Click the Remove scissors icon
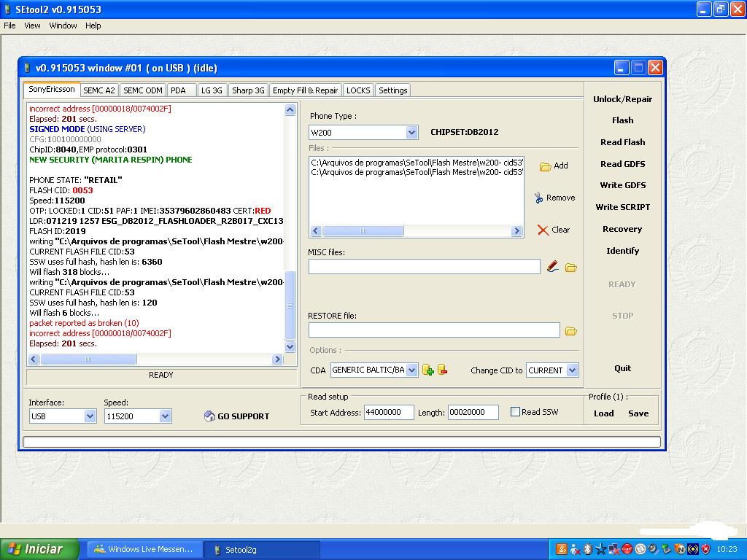Screen dimensions: 747x560 click(538, 198)
